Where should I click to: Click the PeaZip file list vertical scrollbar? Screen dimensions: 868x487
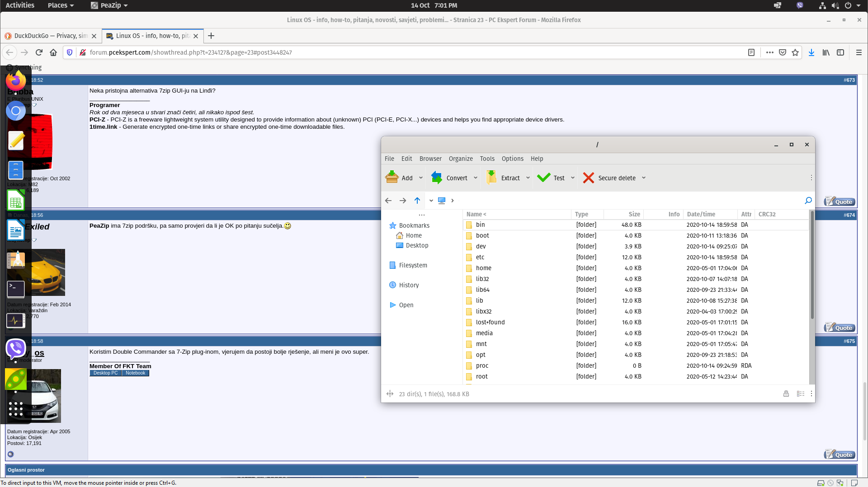tap(812, 264)
